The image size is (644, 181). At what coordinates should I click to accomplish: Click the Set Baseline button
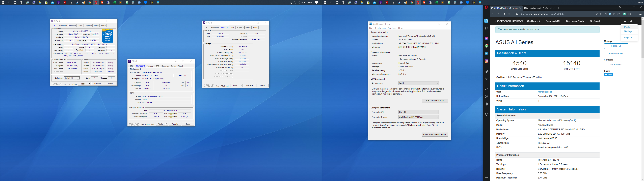pos(616,65)
